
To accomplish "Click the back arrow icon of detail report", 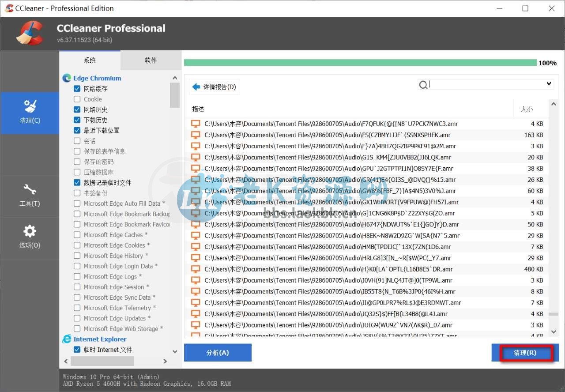I will click(x=196, y=87).
